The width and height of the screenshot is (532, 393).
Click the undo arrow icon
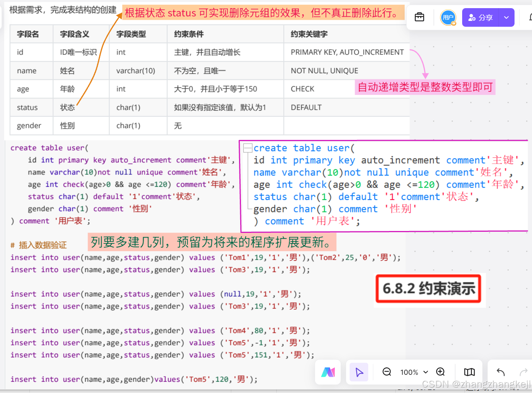501,372
